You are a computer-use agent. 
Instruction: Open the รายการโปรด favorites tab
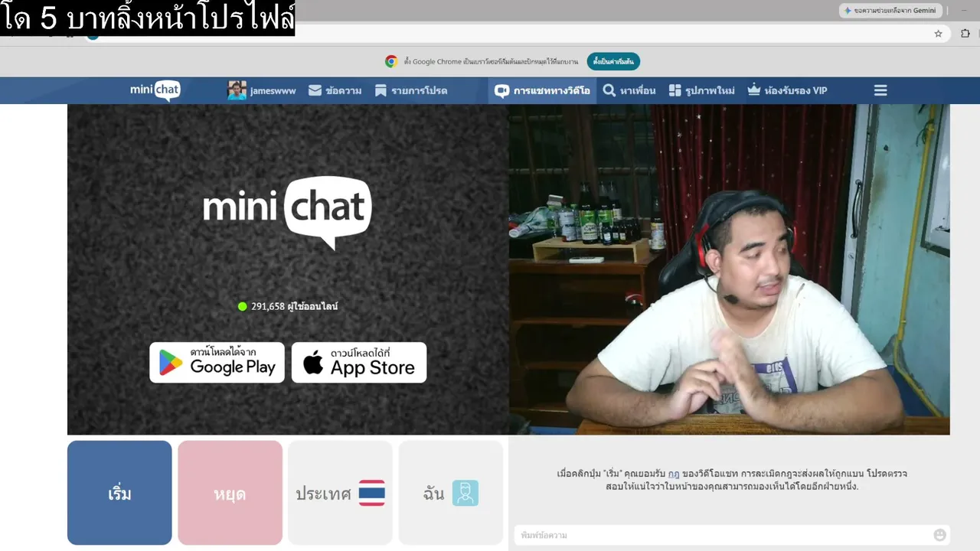[410, 90]
